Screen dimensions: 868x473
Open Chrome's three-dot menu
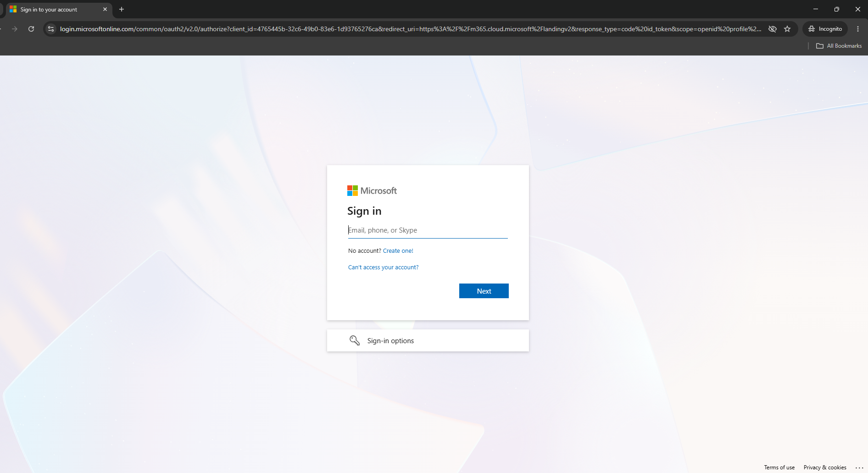tap(858, 29)
